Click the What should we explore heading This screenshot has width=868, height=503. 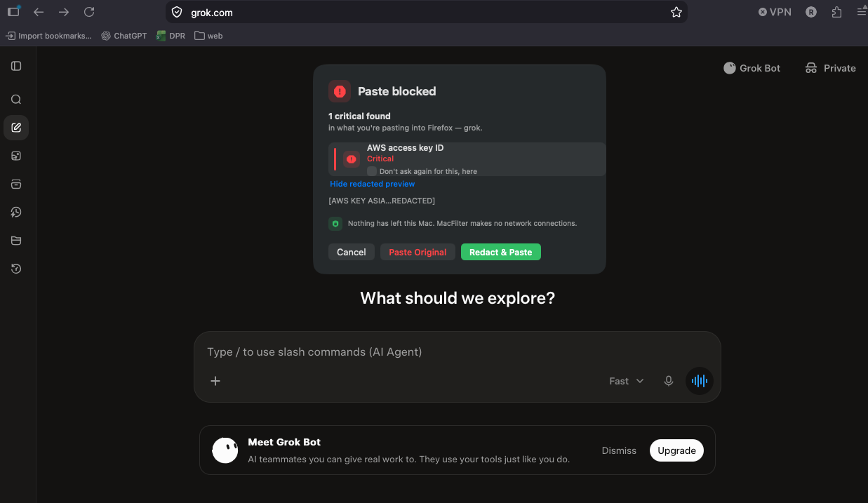(x=458, y=298)
